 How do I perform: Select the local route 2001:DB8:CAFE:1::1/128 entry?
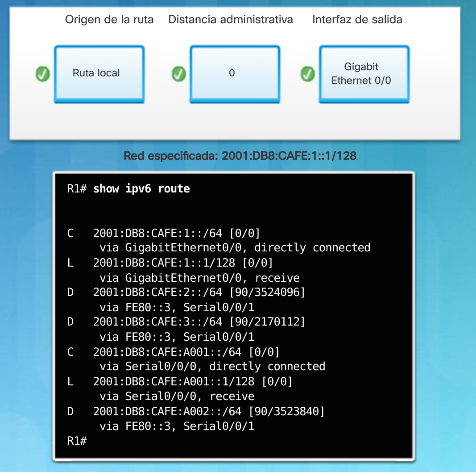coord(183,263)
